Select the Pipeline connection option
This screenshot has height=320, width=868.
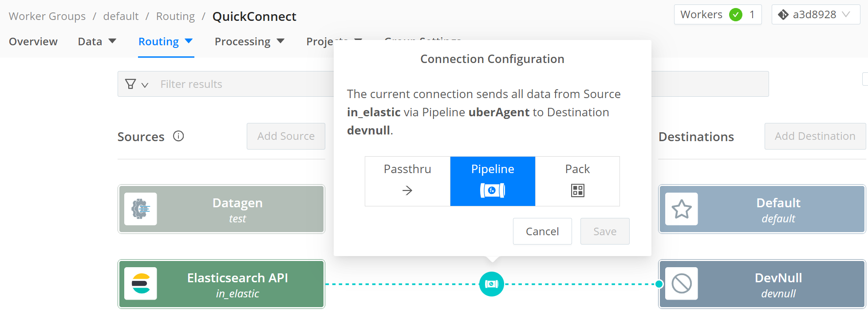coord(493,181)
